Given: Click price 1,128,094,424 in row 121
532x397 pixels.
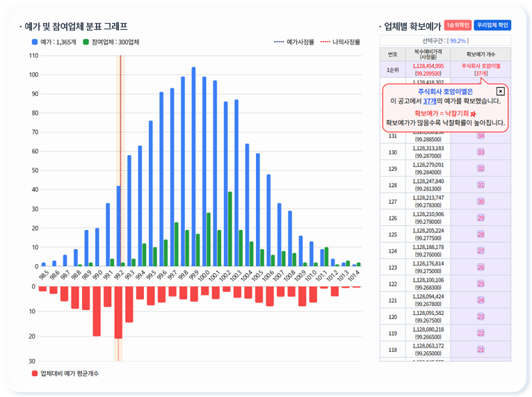Looking at the screenshot, I should tap(428, 297).
